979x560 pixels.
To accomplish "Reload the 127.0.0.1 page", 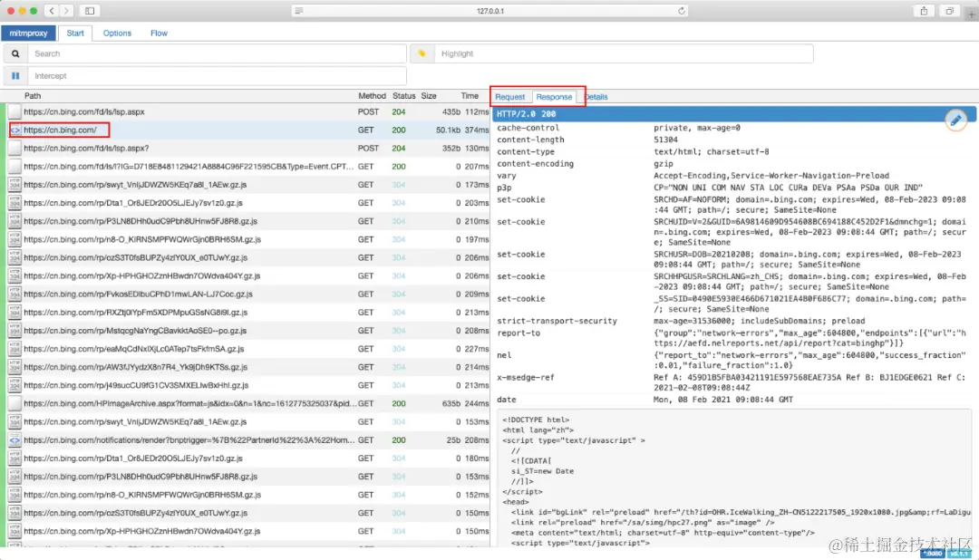I will tap(681, 11).
